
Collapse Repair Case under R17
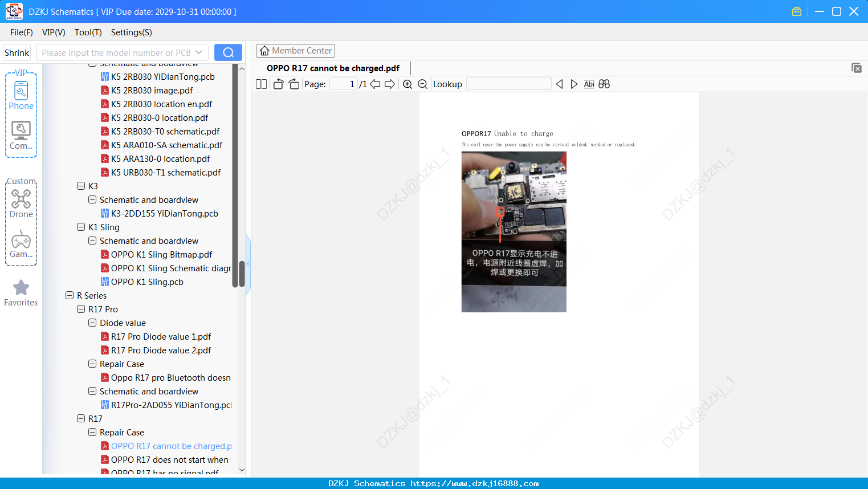(x=92, y=432)
